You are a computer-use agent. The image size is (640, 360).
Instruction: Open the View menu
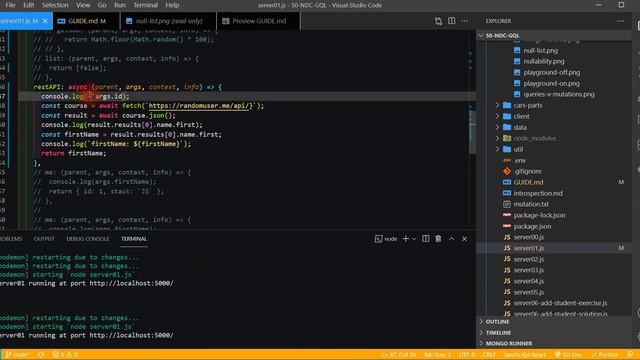[83, 5]
